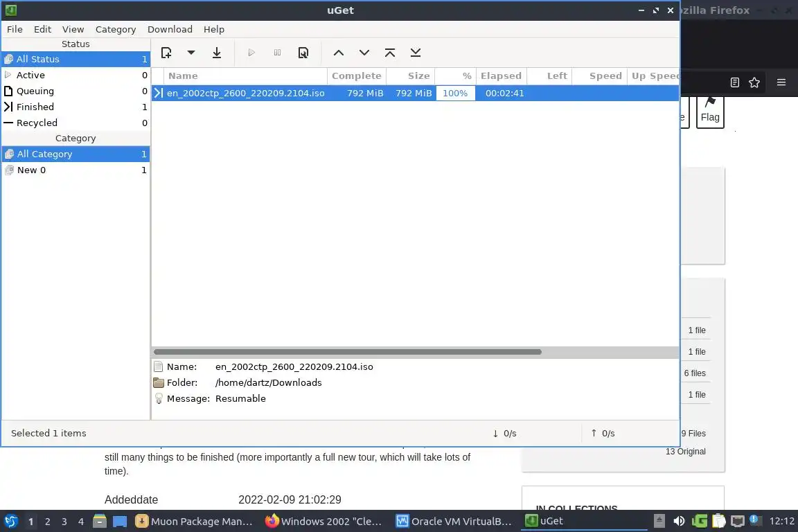Screen dimensions: 798x532
Task: Sort by the Elapsed column header
Action: (x=501, y=76)
